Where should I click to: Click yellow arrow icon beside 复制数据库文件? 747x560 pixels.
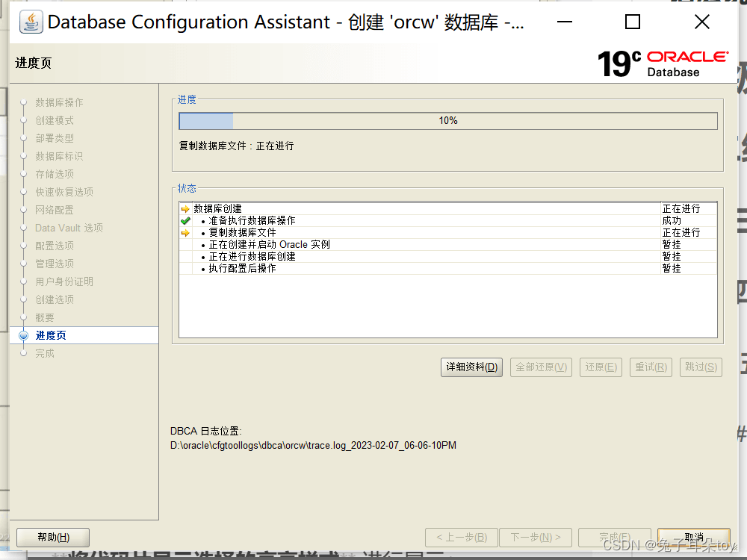click(185, 233)
